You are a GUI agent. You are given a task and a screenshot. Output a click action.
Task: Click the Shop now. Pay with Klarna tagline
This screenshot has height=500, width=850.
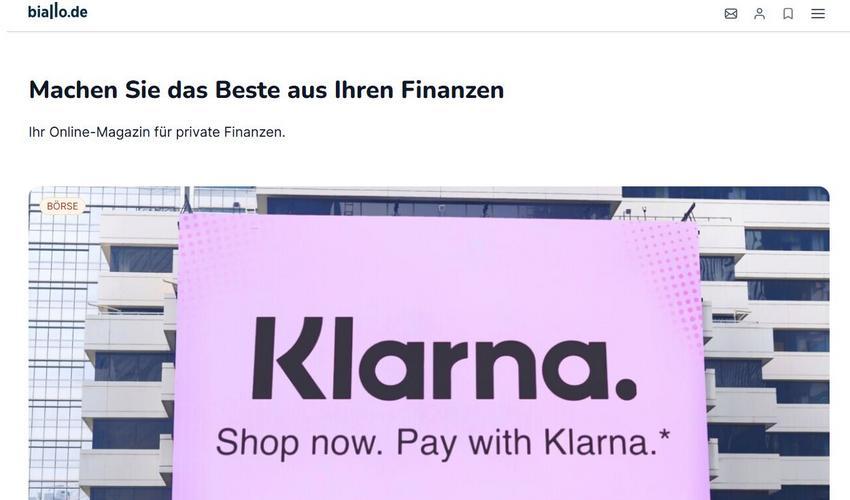tap(443, 443)
